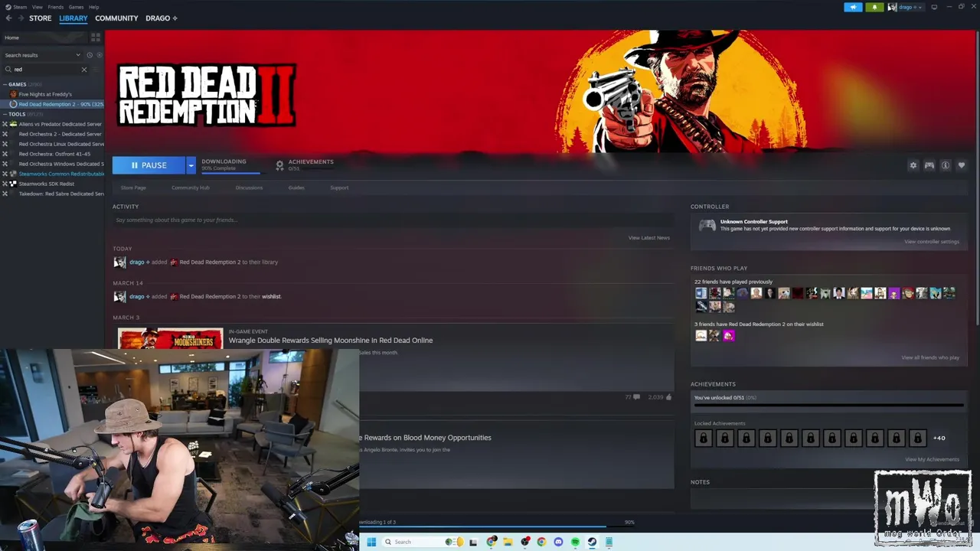Show game info icon
Viewport: 980px width, 551px height.
coord(946,165)
